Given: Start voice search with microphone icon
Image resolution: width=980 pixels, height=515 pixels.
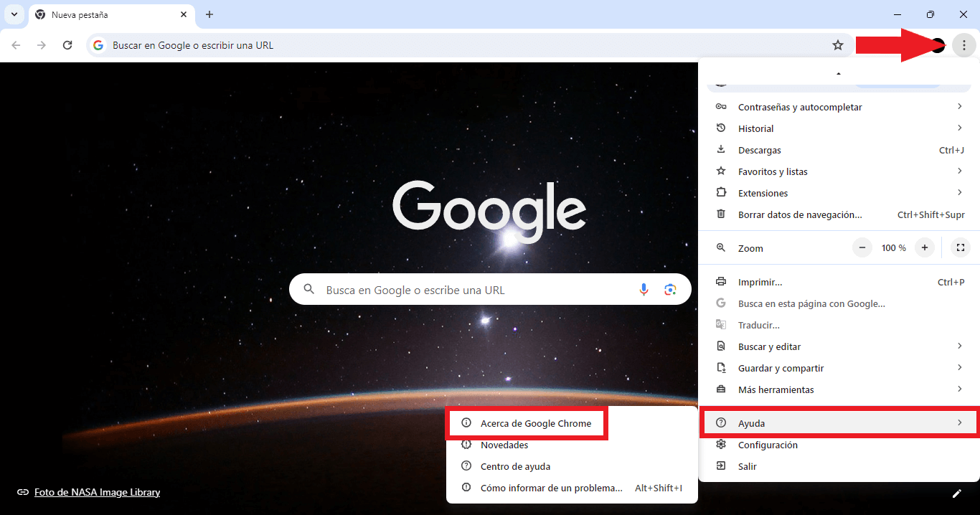Looking at the screenshot, I should tap(644, 290).
